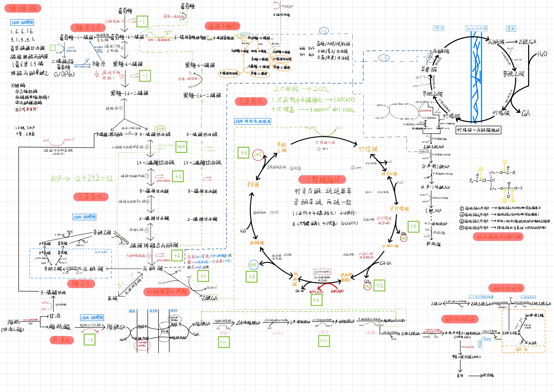Click the red star beside 磷酸果糖激酶-1
554x392 pixels.
[97, 74]
